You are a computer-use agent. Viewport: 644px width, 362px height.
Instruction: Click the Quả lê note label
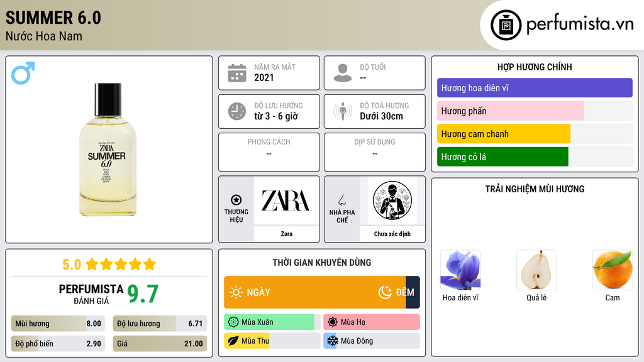536,298
